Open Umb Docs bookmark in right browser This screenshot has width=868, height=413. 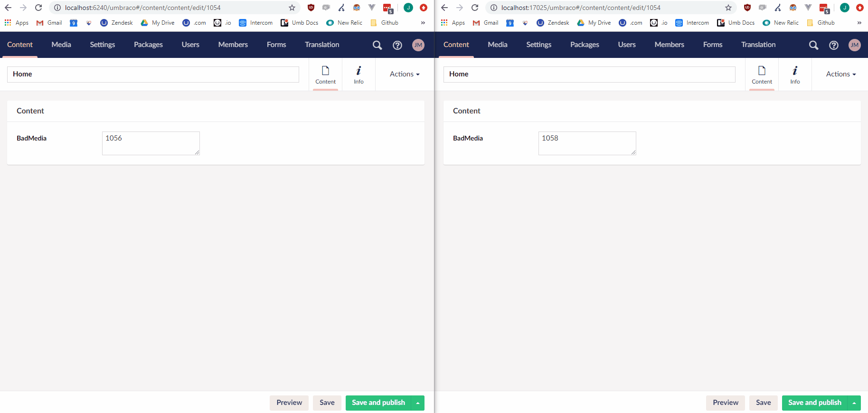pos(736,23)
